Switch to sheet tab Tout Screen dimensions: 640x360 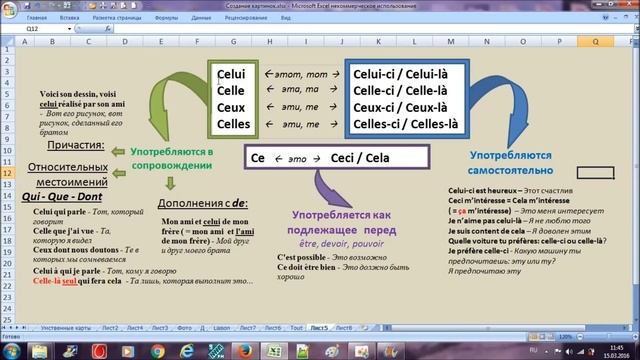[x=296, y=328]
